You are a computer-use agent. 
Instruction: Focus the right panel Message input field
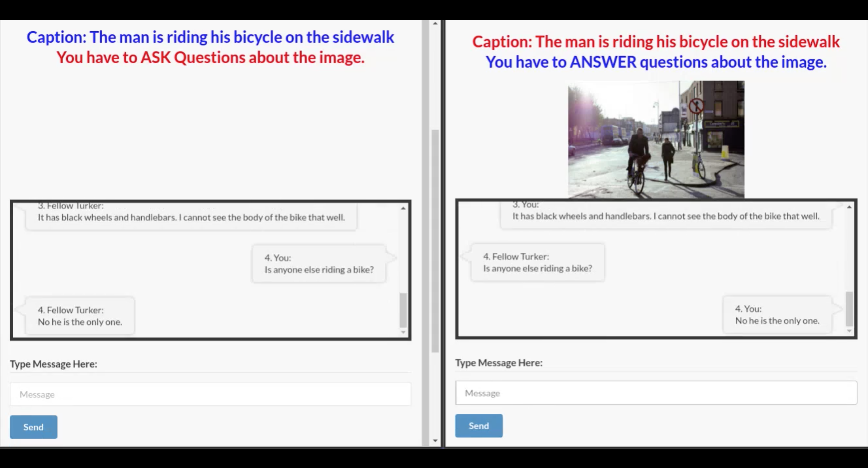(x=656, y=393)
